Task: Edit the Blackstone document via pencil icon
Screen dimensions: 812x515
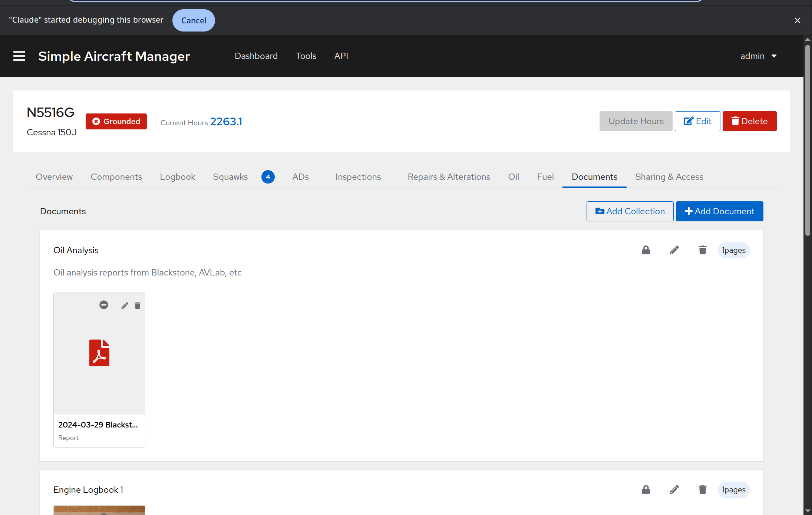Action: coord(125,306)
